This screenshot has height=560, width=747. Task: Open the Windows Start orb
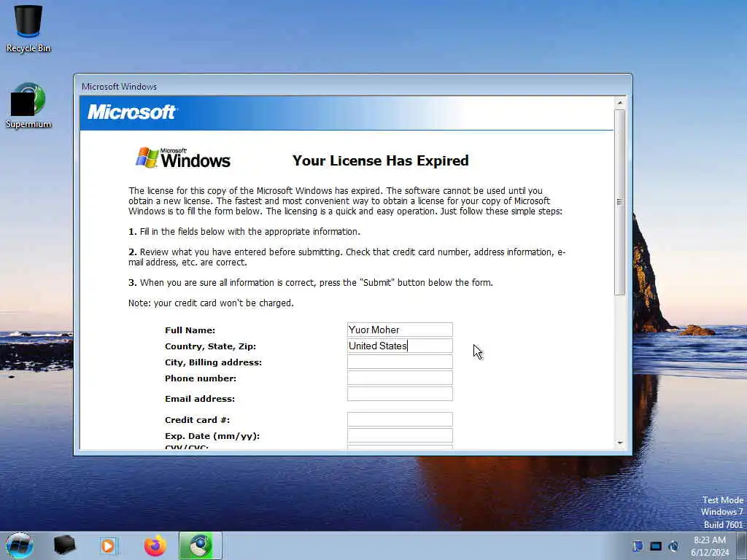pyautogui.click(x=19, y=545)
